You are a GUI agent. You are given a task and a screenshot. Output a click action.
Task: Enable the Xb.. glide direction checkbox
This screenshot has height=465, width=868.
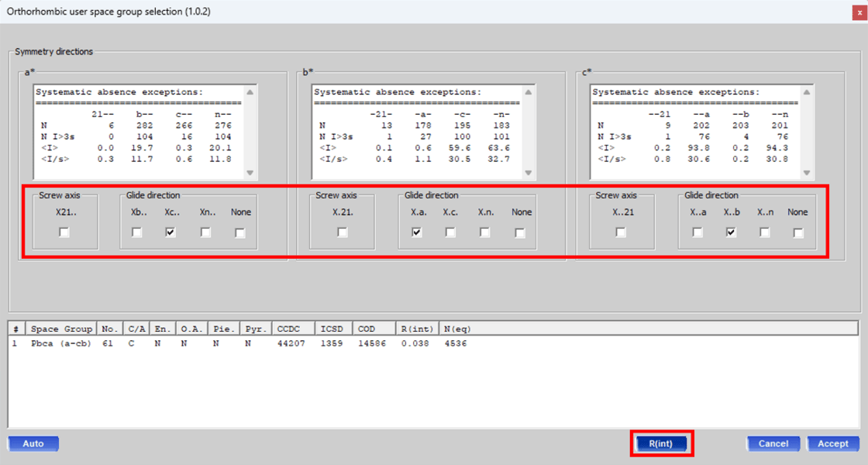coord(137,232)
